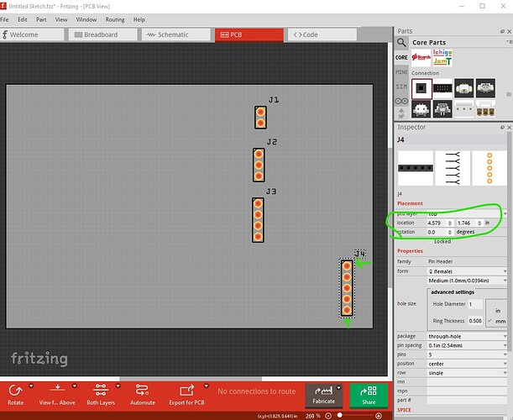Open the Export for PCB options arrow
The width and height of the screenshot is (513, 420).
click(x=206, y=386)
